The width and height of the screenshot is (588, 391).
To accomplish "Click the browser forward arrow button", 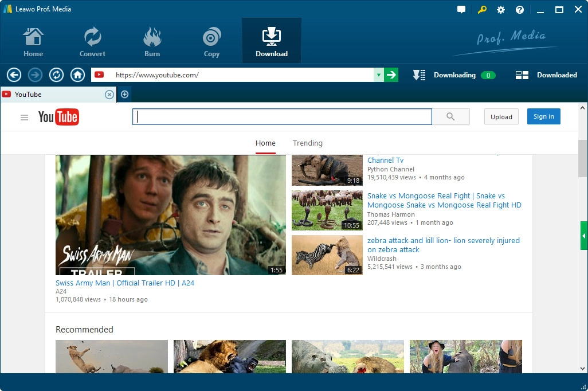I will pos(36,75).
